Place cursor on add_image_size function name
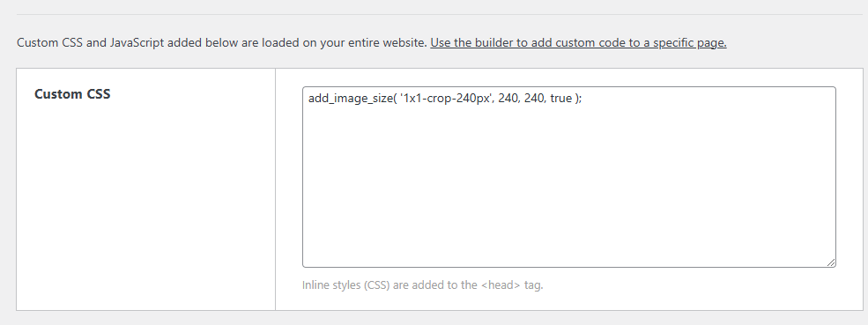The height and width of the screenshot is (325, 868). pyautogui.click(x=349, y=99)
